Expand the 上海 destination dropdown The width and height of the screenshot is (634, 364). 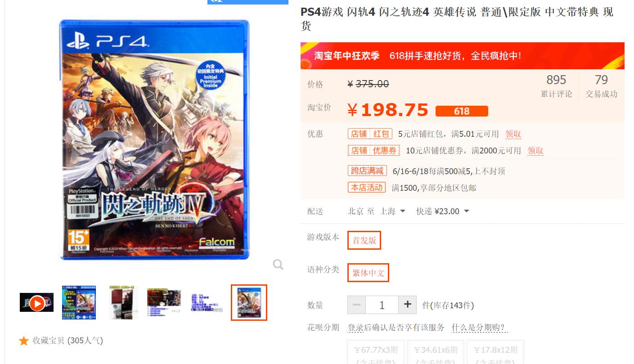pyautogui.click(x=393, y=211)
